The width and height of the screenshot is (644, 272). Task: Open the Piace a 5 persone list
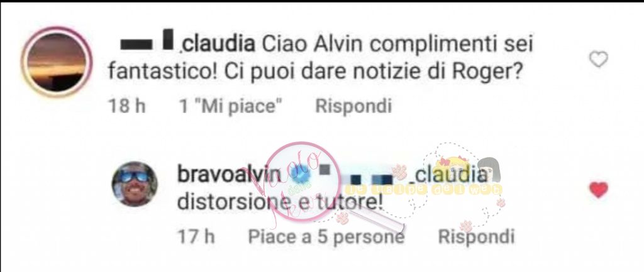pyautogui.click(x=326, y=237)
